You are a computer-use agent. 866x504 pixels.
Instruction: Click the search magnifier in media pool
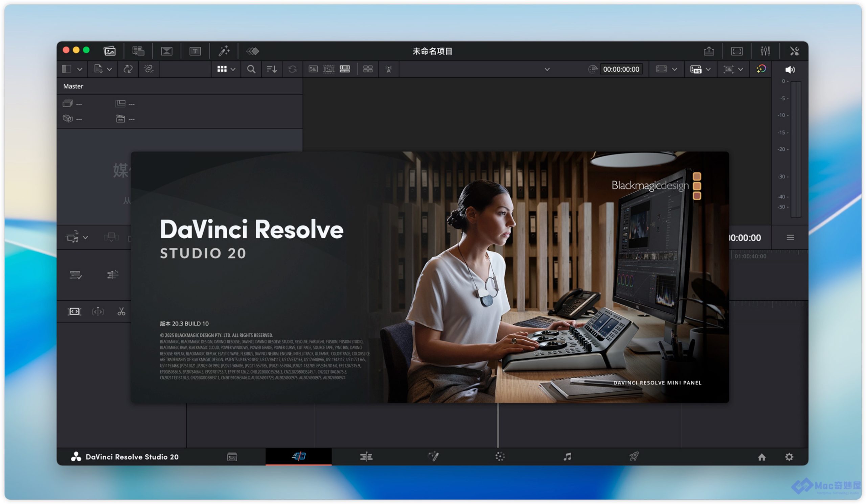251,69
